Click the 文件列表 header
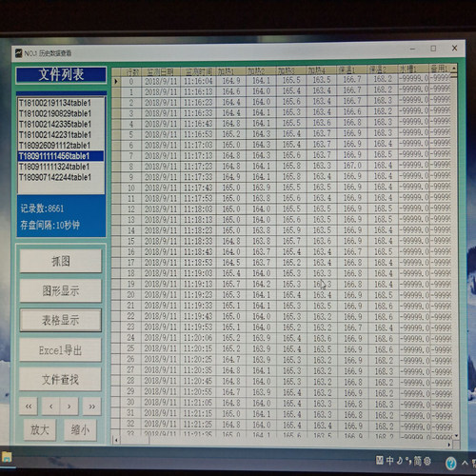476x476 pixels. pyautogui.click(x=61, y=75)
